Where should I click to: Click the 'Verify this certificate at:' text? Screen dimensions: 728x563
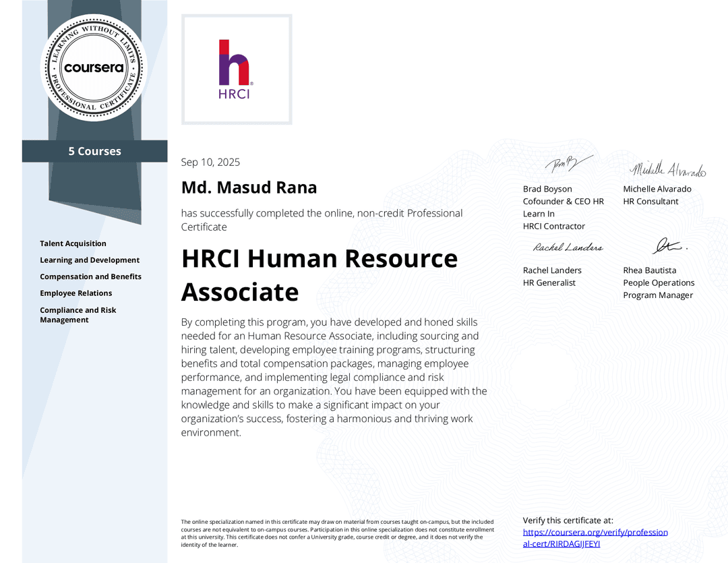pyautogui.click(x=568, y=520)
